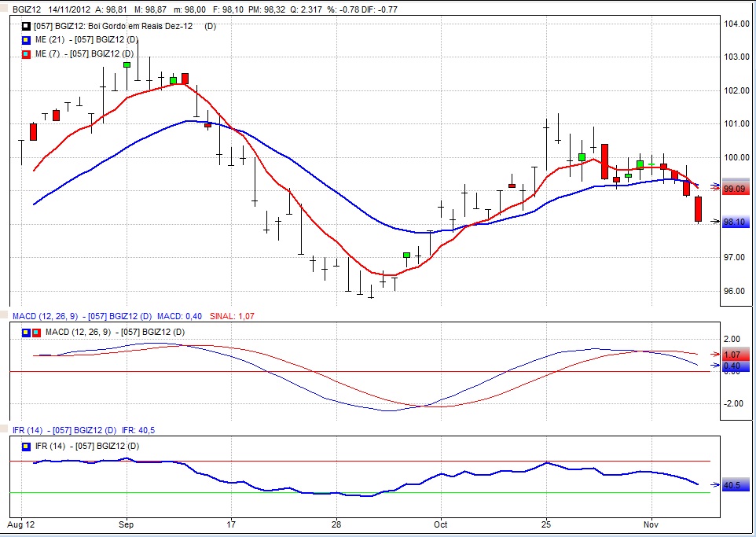This screenshot has width=756, height=537.
Task: Click the large red candle at far right
Action: [x=698, y=209]
